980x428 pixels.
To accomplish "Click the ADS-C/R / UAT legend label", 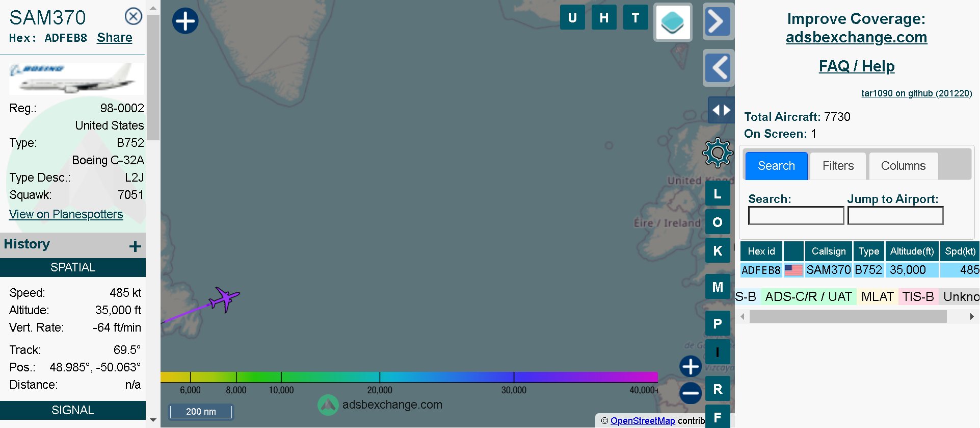I will pos(808,296).
